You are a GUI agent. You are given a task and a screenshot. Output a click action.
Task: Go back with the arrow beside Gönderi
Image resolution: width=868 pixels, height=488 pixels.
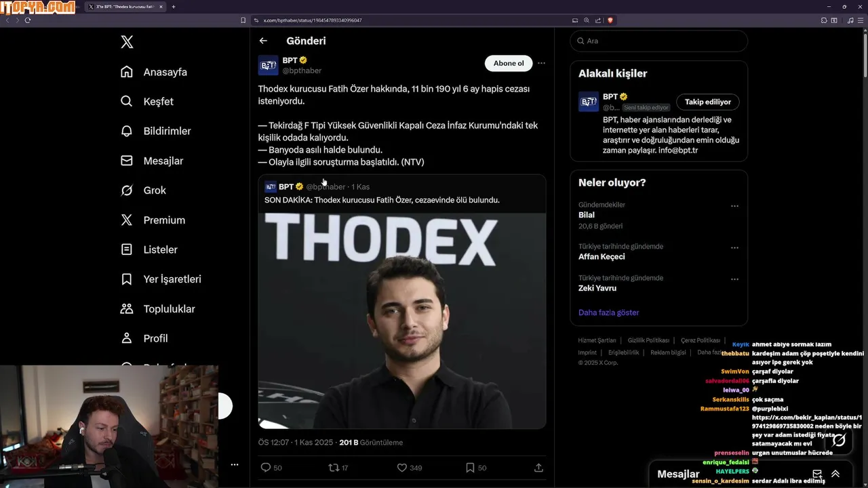(263, 41)
